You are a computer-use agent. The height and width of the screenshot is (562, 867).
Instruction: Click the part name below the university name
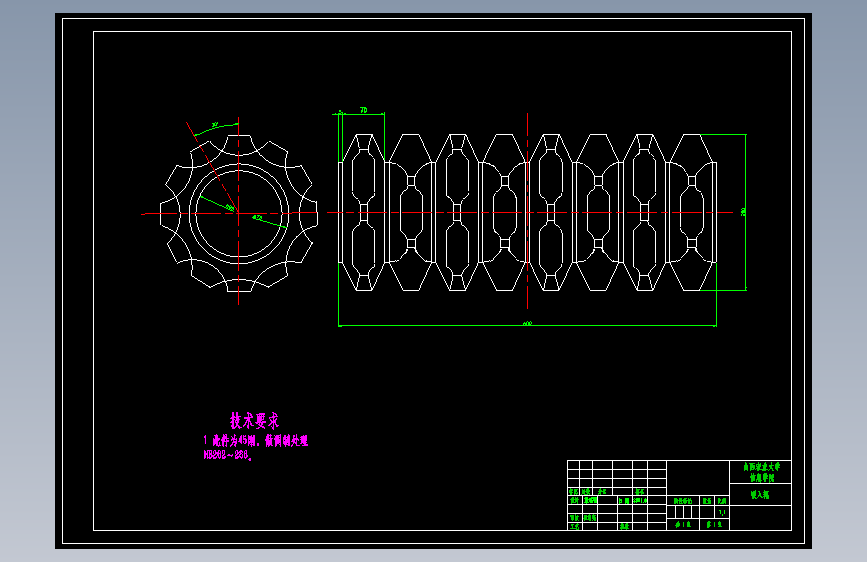pyautogui.click(x=760, y=495)
